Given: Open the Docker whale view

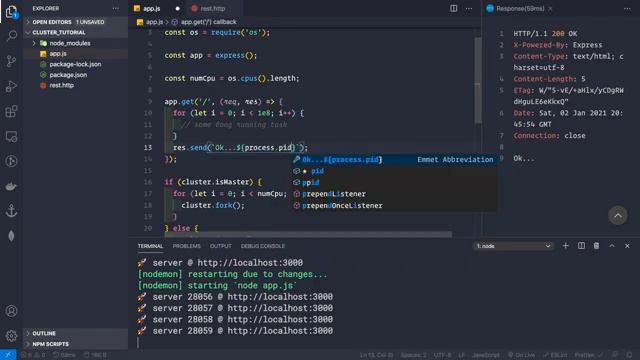Looking at the screenshot, I should coord(11,187).
